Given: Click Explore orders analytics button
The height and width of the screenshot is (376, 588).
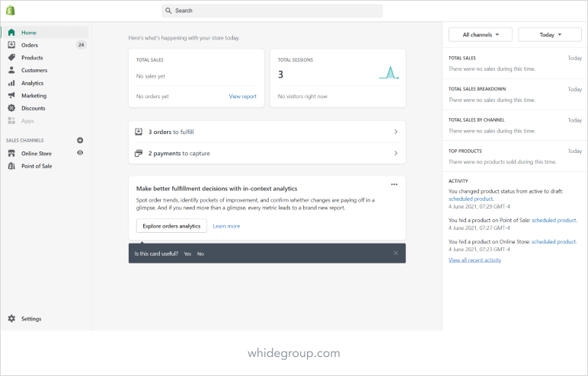Looking at the screenshot, I should coord(171,225).
